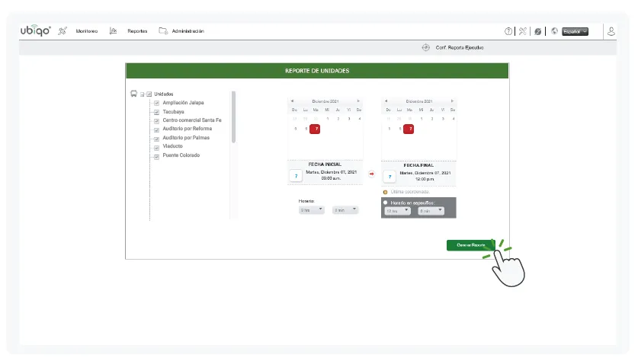Open the initial Horario minutes dropdown
The width and height of the screenshot is (638, 364).
345,210
